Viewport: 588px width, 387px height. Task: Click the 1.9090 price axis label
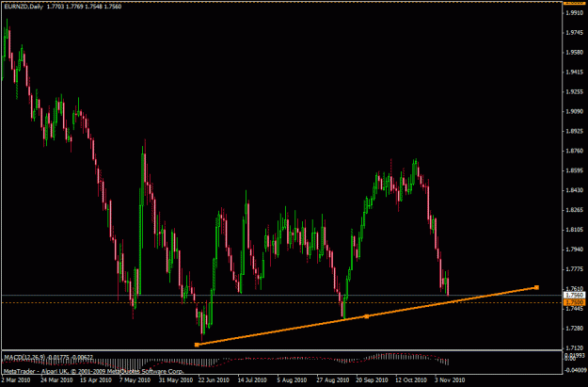(574, 111)
